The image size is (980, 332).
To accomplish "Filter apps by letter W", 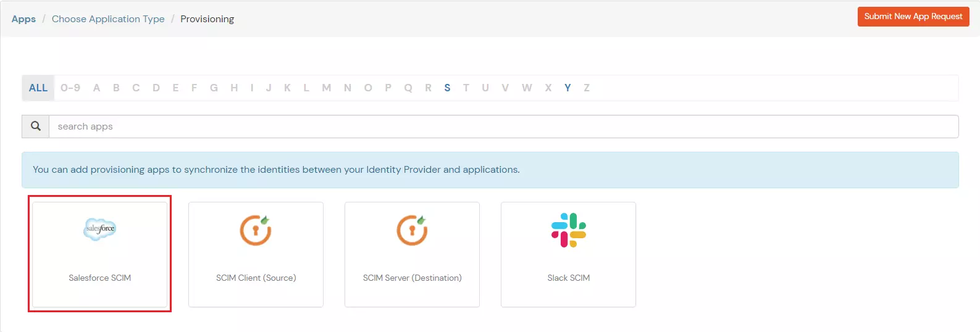I will coord(527,88).
